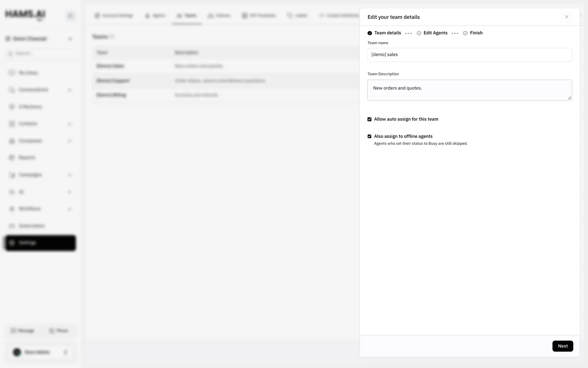Toggle Also assign to offline agents checkbox

369,136
